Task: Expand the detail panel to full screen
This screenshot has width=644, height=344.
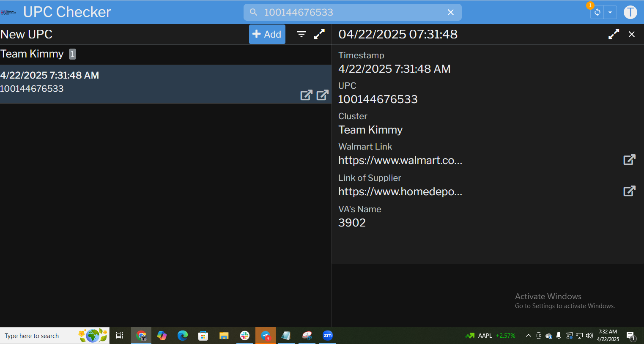Action: 614,34
